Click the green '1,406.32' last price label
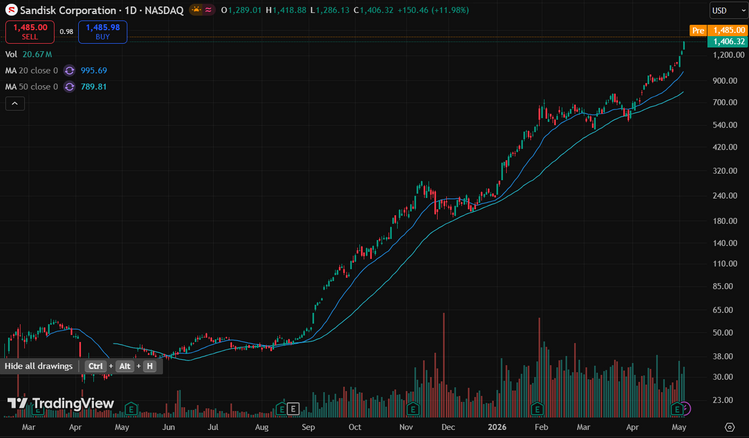Image resolution: width=749 pixels, height=438 pixels. pyautogui.click(x=728, y=42)
